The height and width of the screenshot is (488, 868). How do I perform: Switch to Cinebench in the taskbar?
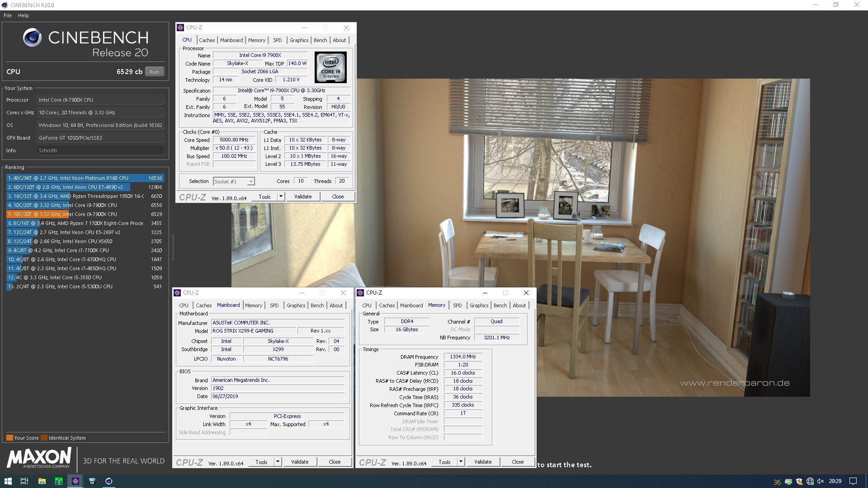(109, 481)
